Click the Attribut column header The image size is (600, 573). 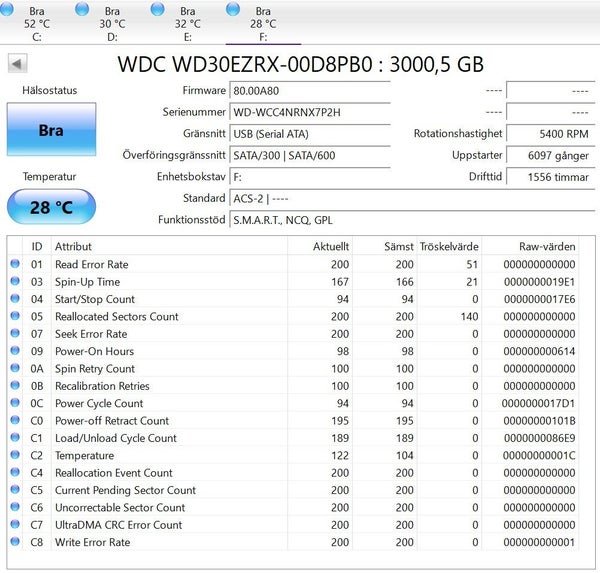coord(170,246)
